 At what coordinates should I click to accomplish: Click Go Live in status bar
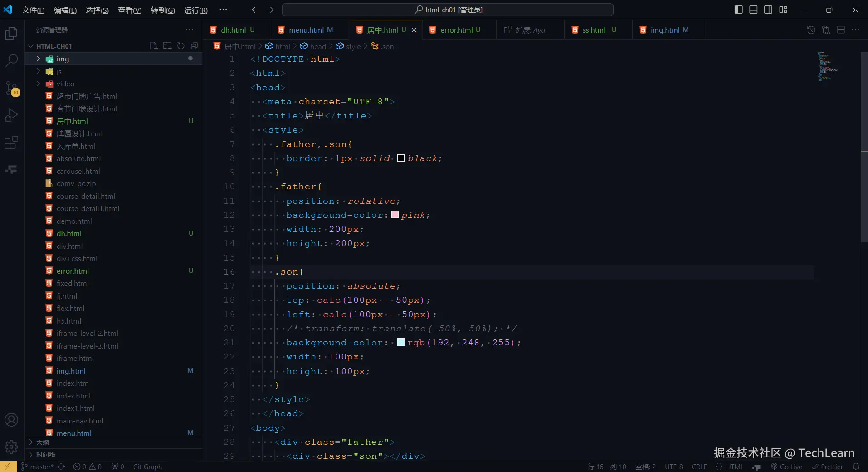tap(786, 467)
